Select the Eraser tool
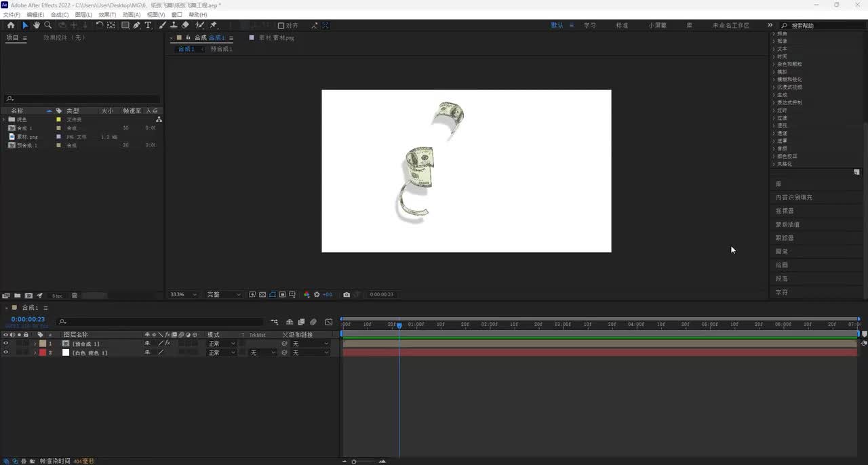Screen dimensions: 868x465 [185, 25]
